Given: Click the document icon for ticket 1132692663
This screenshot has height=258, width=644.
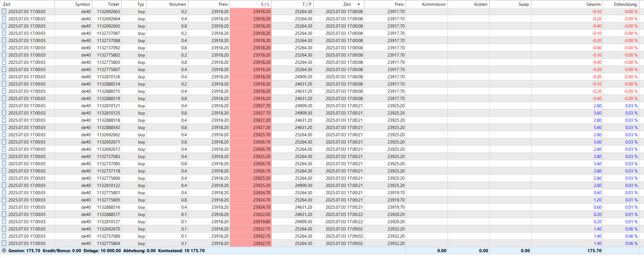Looking at the screenshot, I should [x=4, y=11].
